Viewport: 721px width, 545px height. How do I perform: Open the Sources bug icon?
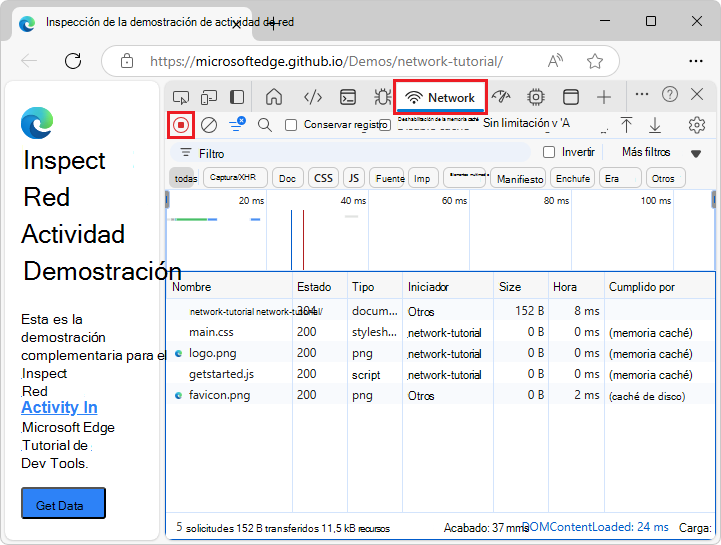coord(382,97)
